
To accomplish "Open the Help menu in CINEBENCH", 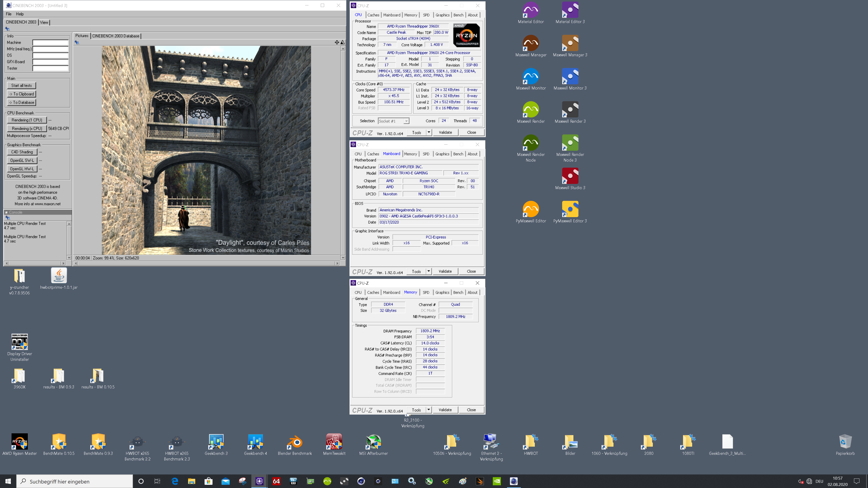I will [20, 14].
